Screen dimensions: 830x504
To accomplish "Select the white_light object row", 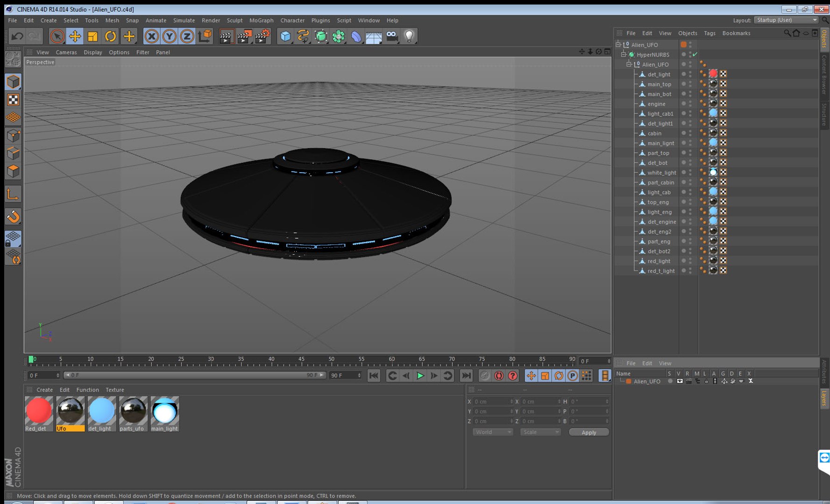I will pos(661,173).
